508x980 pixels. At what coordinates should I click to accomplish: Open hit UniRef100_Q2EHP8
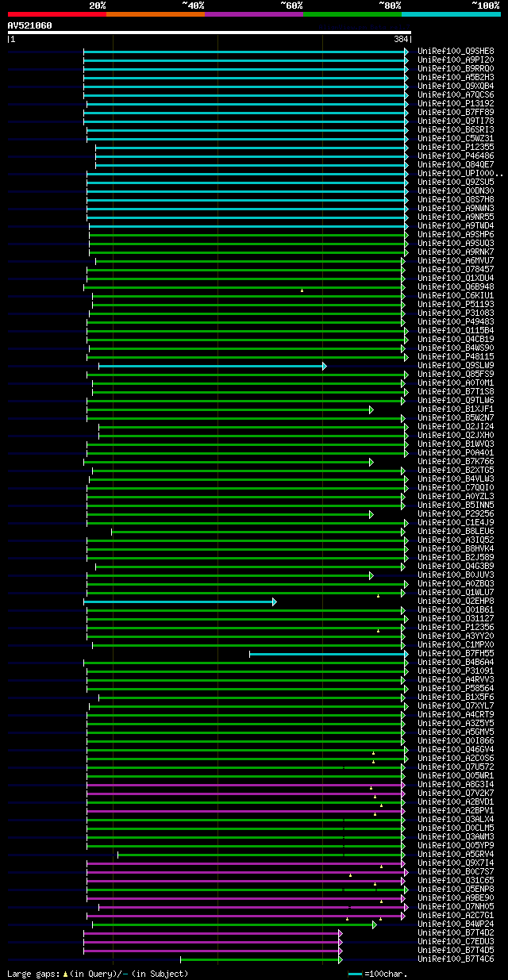(456, 601)
